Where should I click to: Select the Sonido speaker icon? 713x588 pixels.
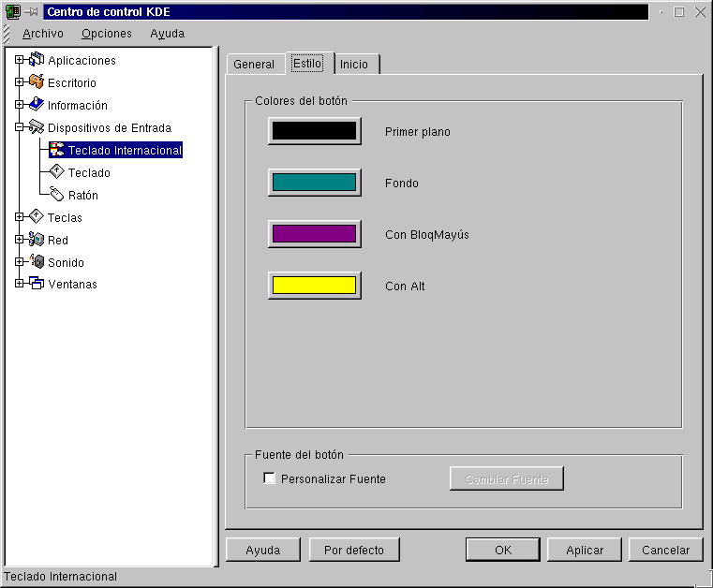pos(37,262)
